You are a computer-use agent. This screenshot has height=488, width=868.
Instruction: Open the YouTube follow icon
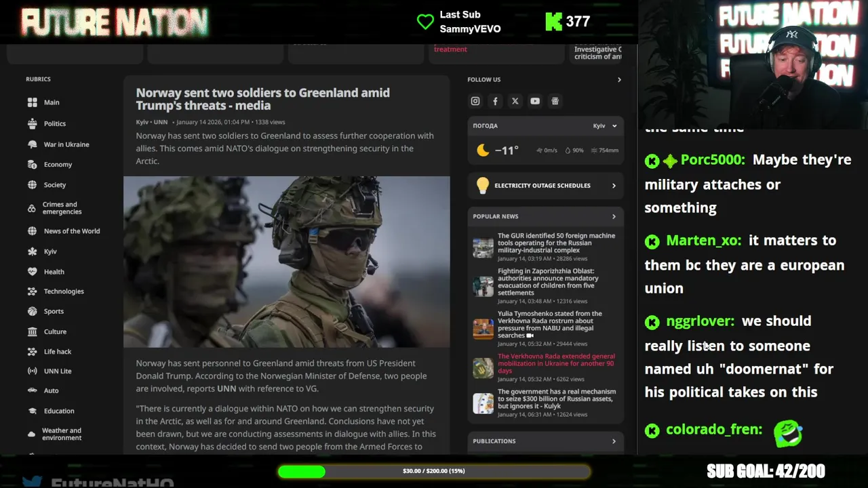click(535, 101)
